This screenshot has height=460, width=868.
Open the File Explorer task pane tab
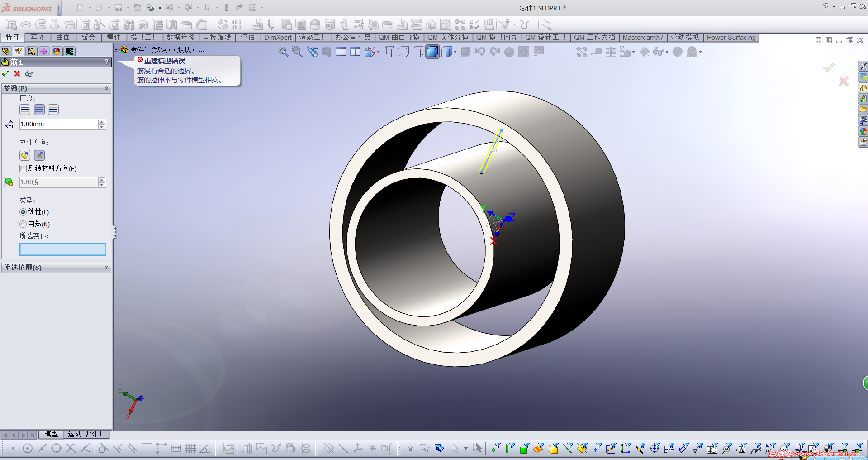pos(863,110)
